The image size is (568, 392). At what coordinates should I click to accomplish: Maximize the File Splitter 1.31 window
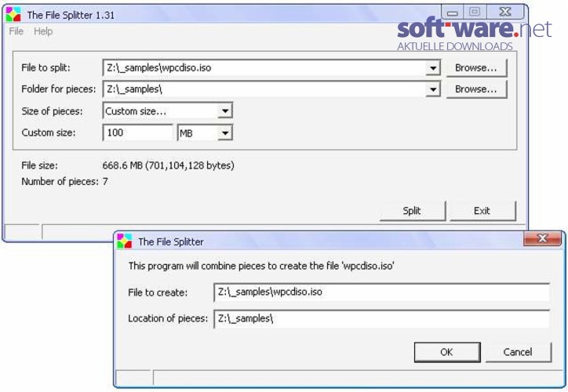(x=475, y=12)
